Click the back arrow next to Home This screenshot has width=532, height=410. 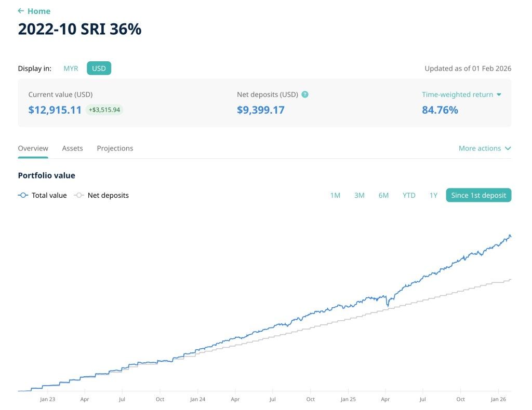click(21, 11)
